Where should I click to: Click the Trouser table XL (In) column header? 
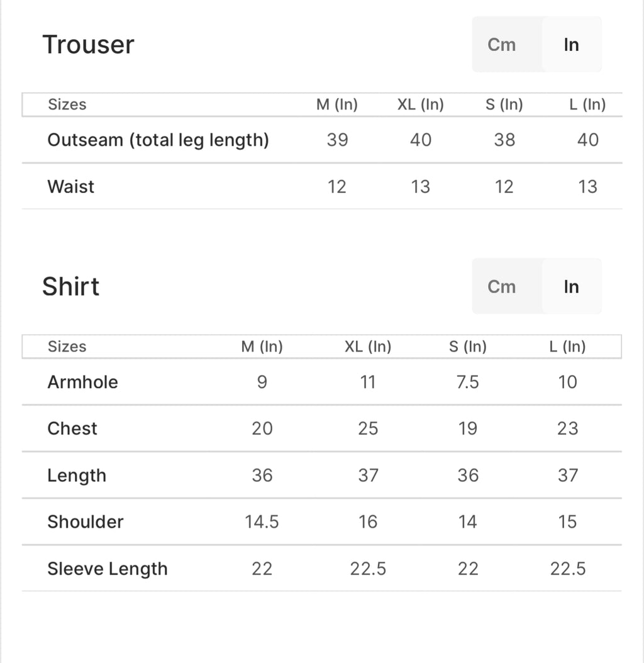420,105
